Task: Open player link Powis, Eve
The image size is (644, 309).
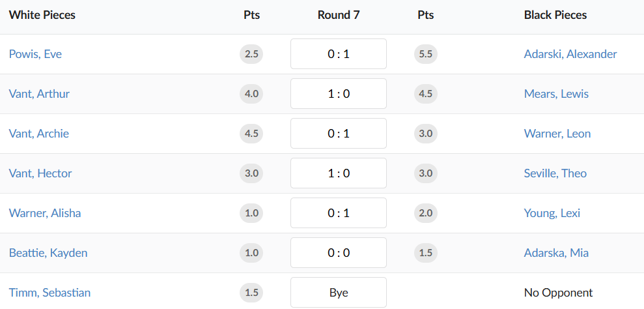Action: pos(35,54)
